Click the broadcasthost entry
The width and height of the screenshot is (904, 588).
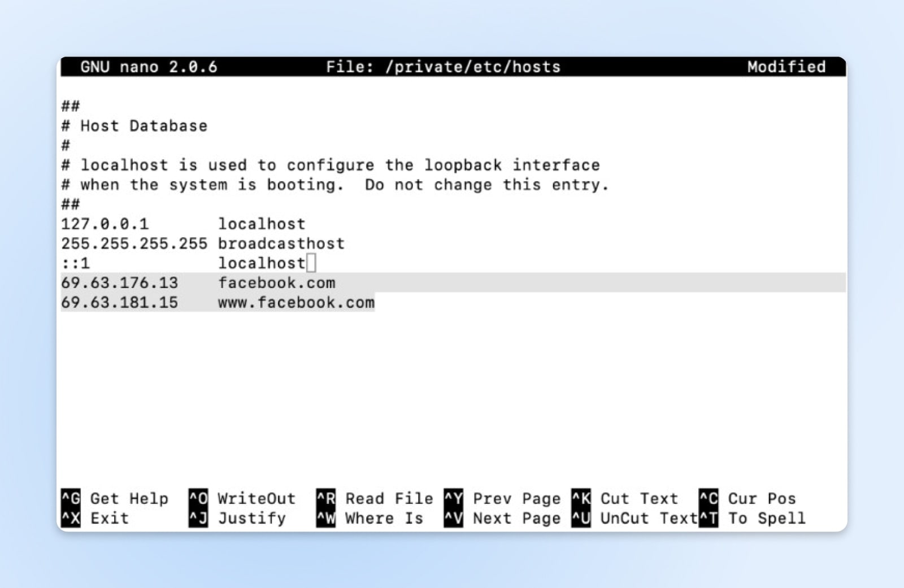point(281,243)
